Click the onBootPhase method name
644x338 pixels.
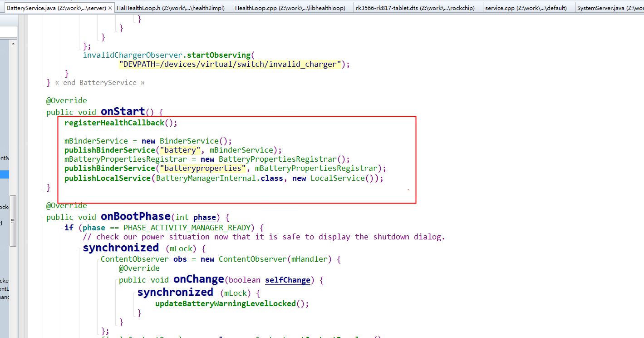[136, 216]
